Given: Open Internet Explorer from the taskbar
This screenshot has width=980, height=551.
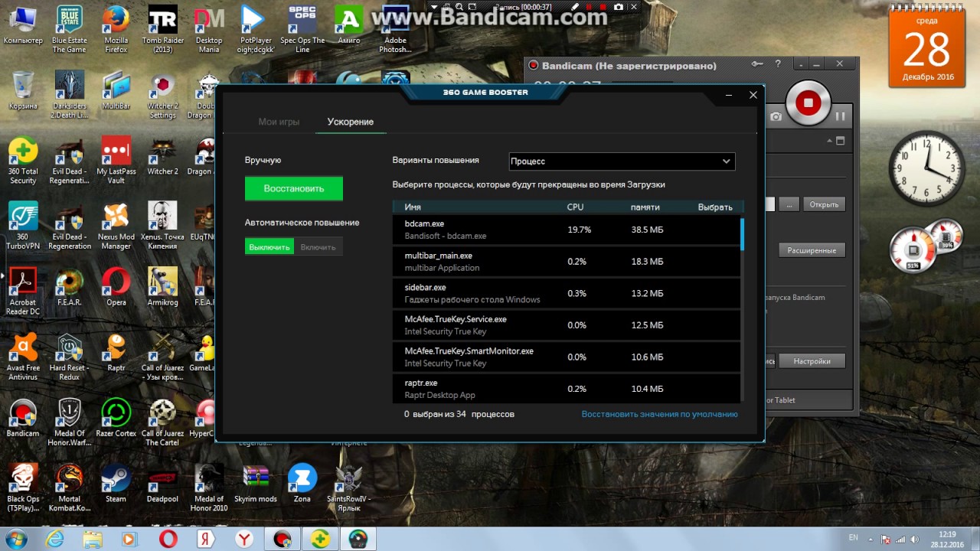Looking at the screenshot, I should point(55,539).
